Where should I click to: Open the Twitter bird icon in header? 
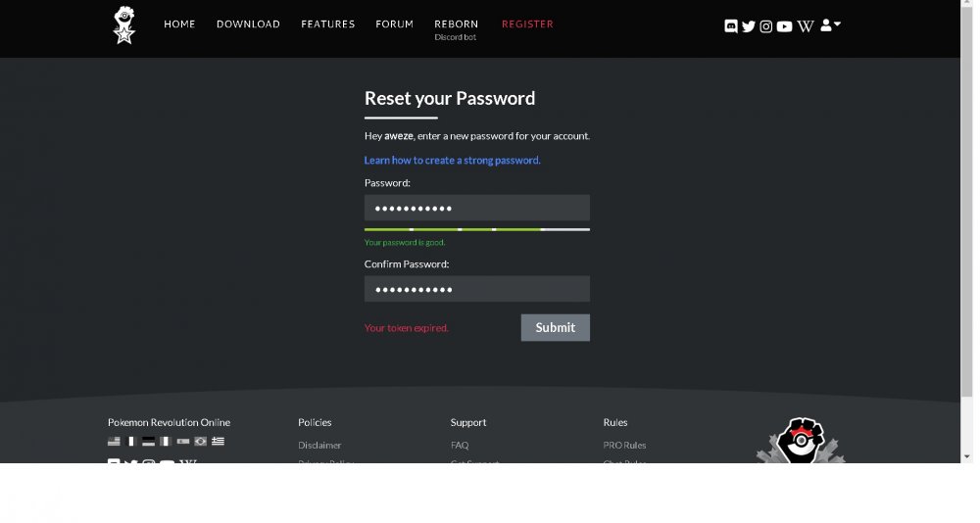(749, 26)
